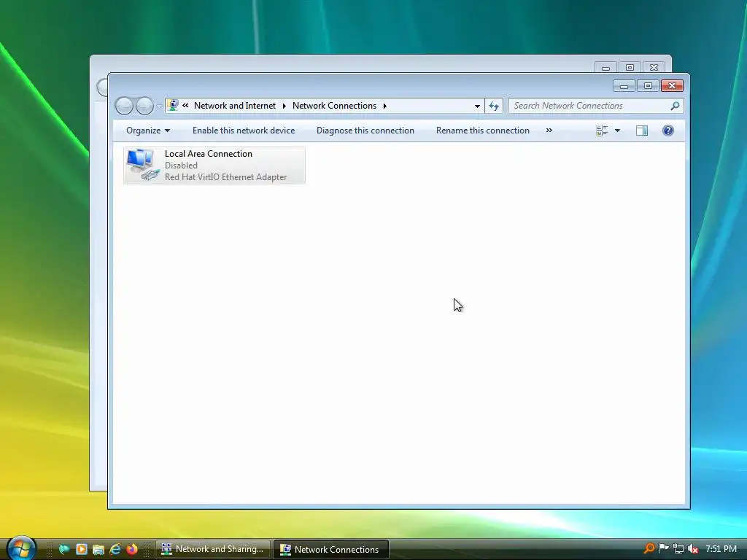747x560 pixels.
Task: Click the search tray icon
Action: 649,548
